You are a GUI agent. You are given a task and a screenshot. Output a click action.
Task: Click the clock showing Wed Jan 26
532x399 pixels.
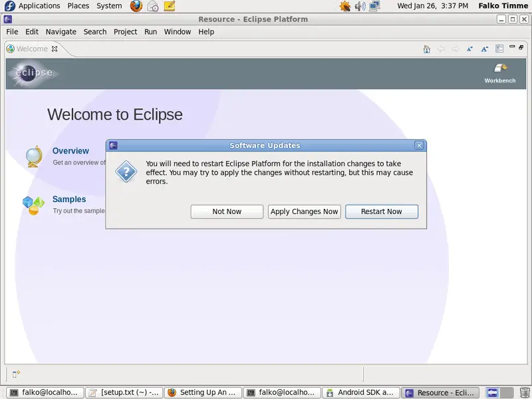(433, 6)
